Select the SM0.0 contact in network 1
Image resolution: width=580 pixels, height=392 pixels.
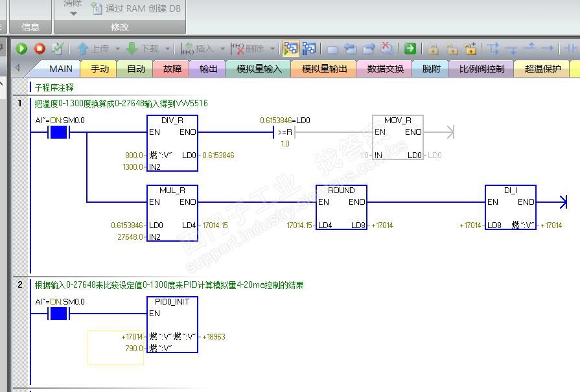click(x=58, y=132)
